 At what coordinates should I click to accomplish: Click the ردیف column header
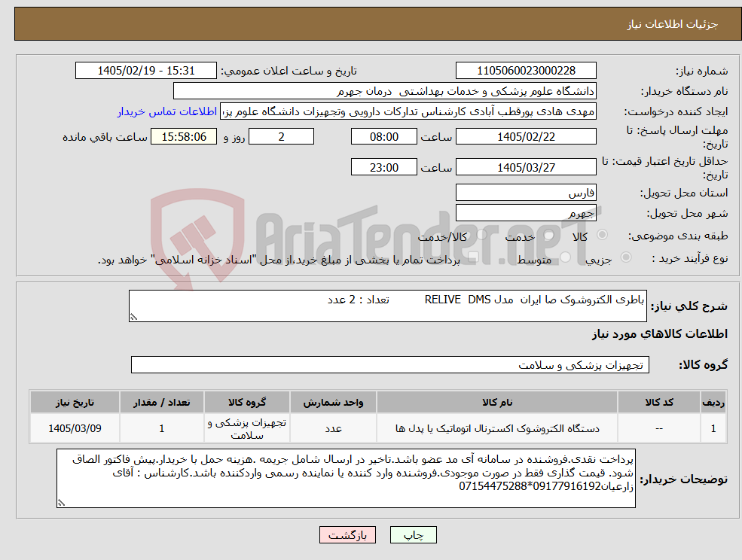(x=713, y=402)
